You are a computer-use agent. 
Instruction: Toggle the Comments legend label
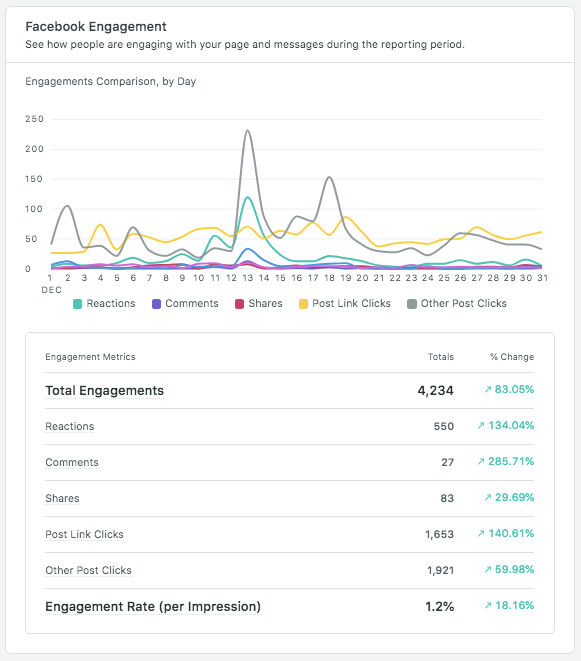click(192, 304)
